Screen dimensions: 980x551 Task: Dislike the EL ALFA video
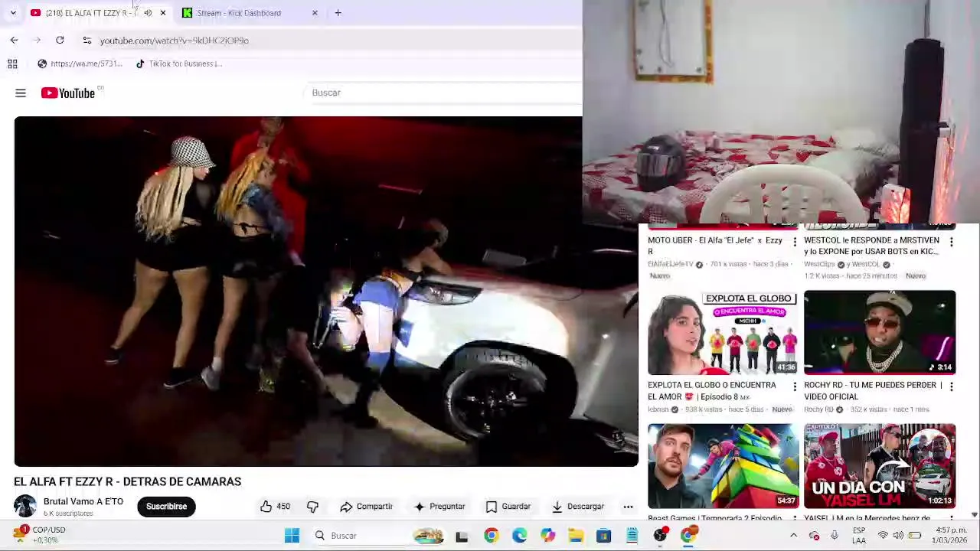pyautogui.click(x=312, y=507)
